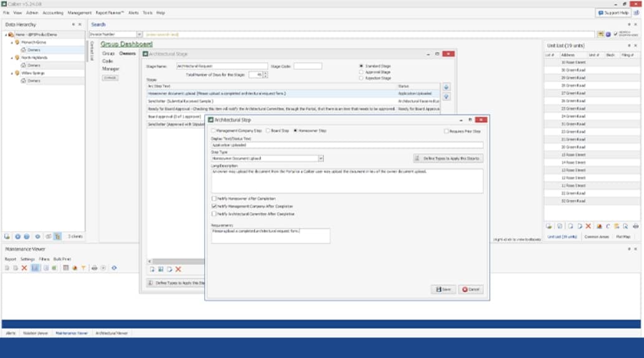
Task: Switch to the Architectural Viewer tab
Action: tap(111, 333)
